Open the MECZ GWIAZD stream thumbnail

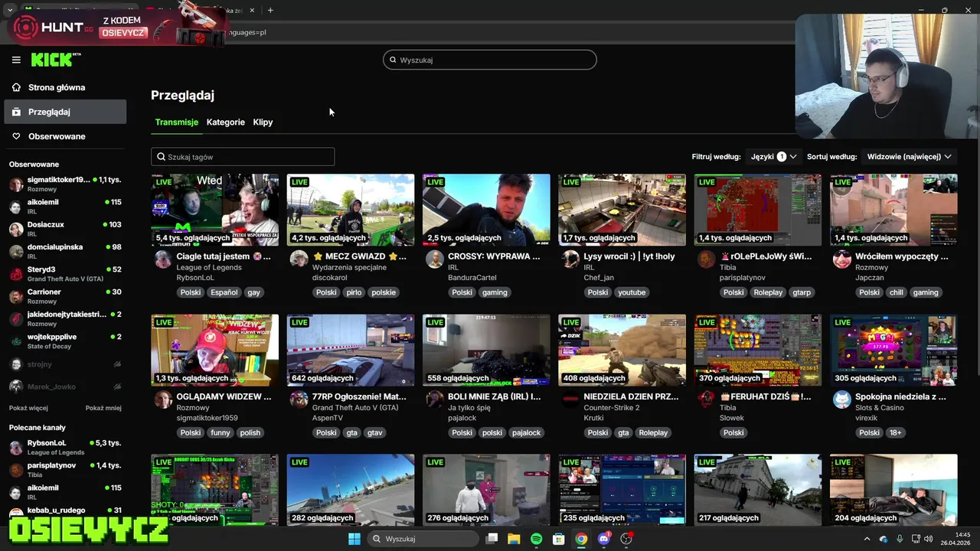351,210
